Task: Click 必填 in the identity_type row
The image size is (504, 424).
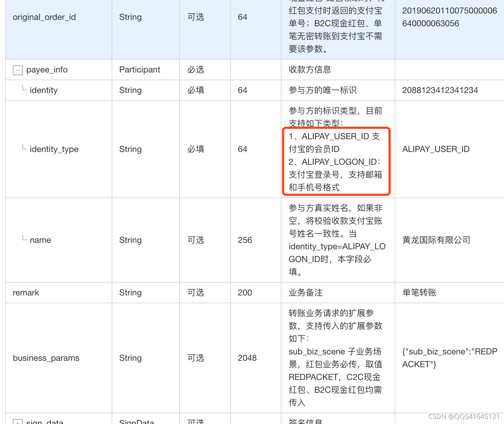Action: pos(196,149)
